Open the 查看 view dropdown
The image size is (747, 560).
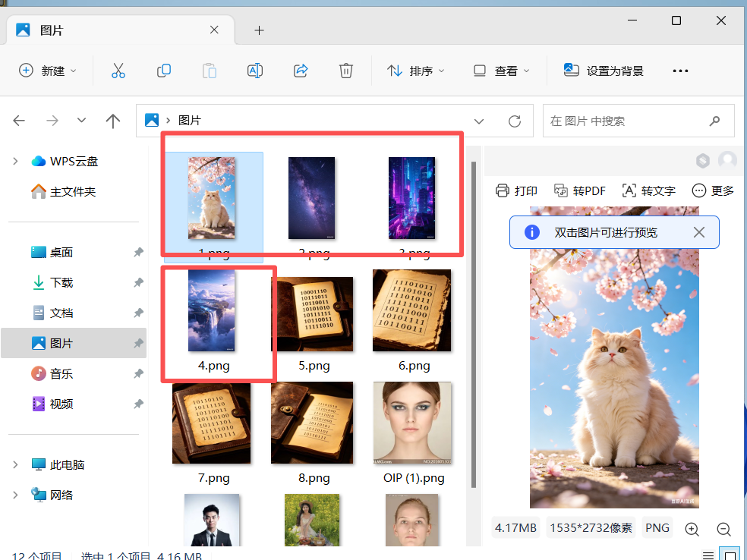pos(501,71)
